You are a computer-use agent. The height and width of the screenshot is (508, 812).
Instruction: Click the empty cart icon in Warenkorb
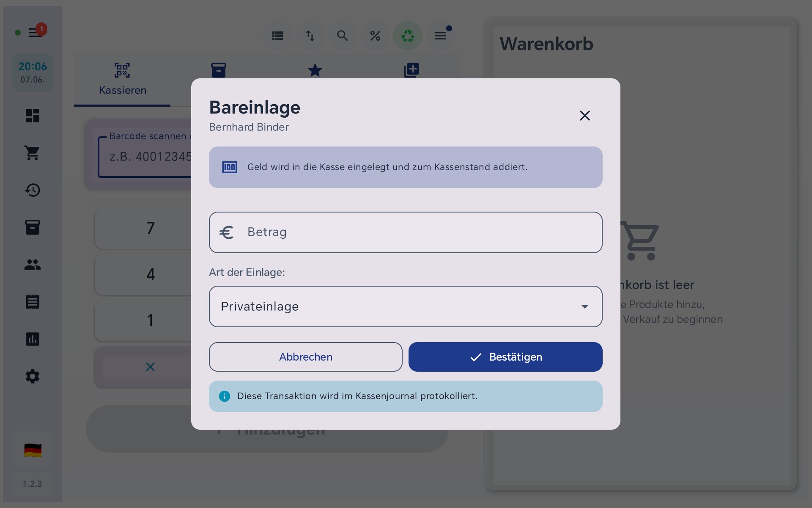[x=640, y=240]
